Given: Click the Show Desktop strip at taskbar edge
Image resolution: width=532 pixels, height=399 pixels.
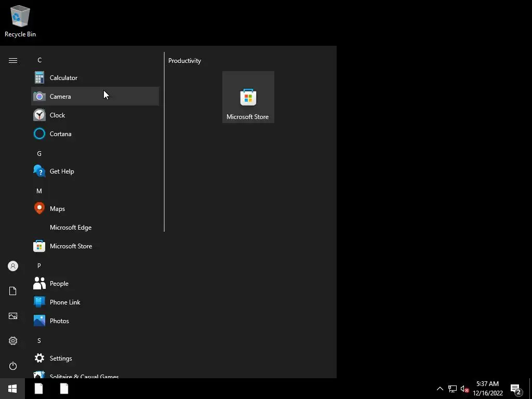Looking at the screenshot, I should (530, 389).
